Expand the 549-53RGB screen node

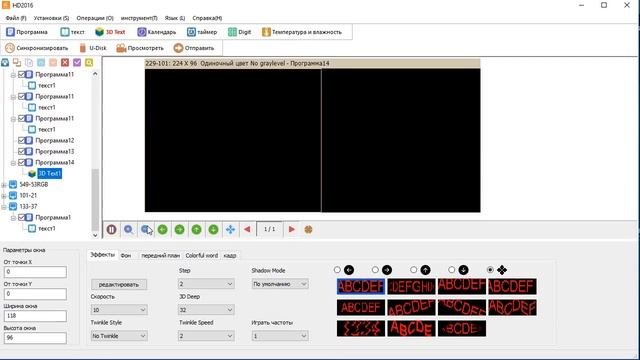coord(4,185)
